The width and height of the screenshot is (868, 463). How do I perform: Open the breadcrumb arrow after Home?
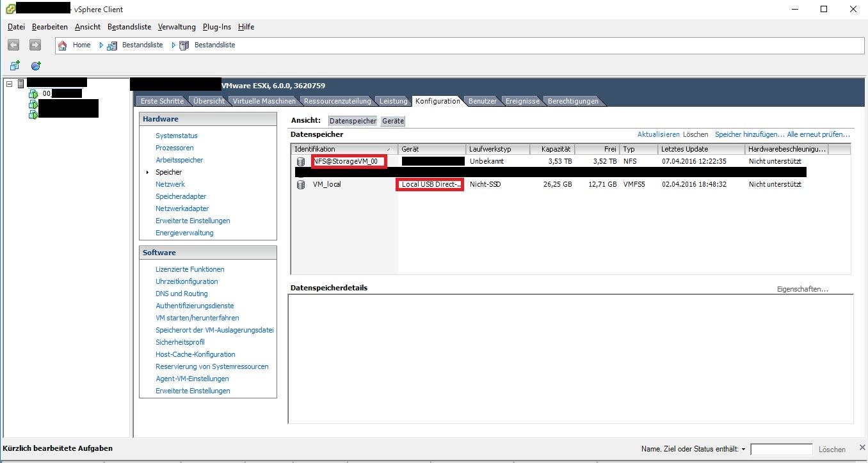[101, 45]
